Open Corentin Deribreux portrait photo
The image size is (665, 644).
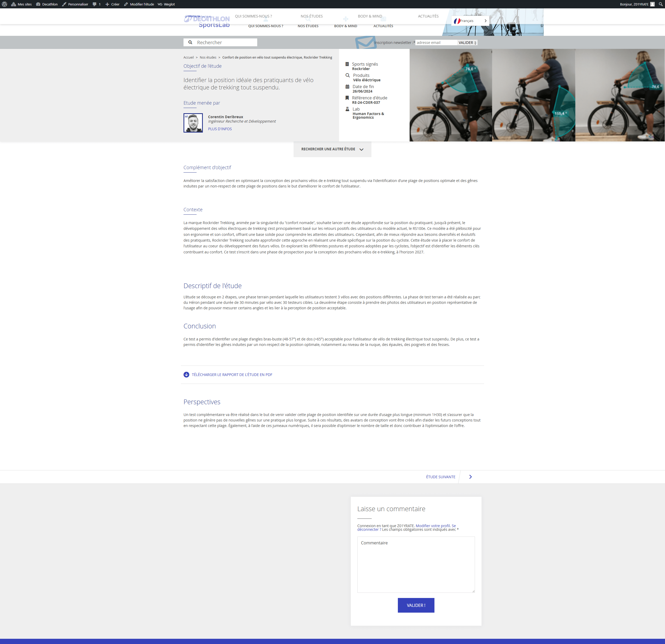click(x=193, y=123)
